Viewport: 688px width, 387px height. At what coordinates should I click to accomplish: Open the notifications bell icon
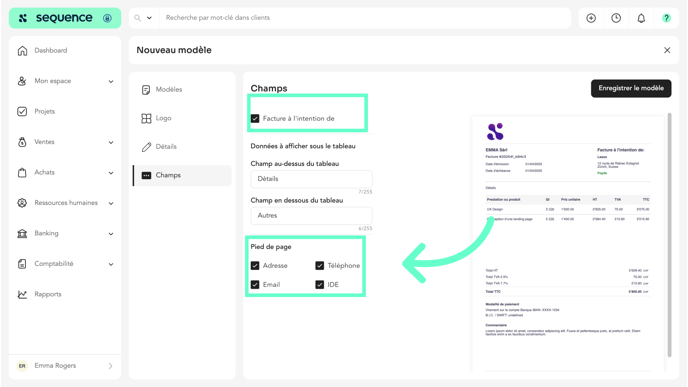641,18
